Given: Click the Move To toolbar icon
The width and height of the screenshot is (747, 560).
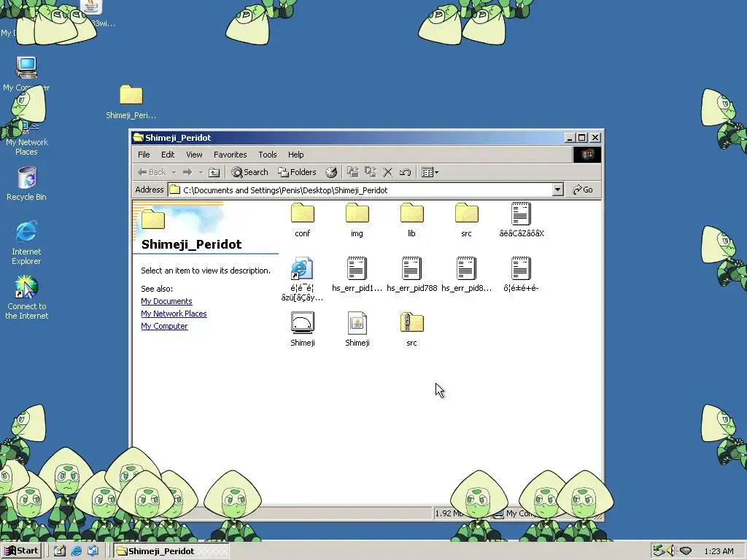Looking at the screenshot, I should point(352,172).
